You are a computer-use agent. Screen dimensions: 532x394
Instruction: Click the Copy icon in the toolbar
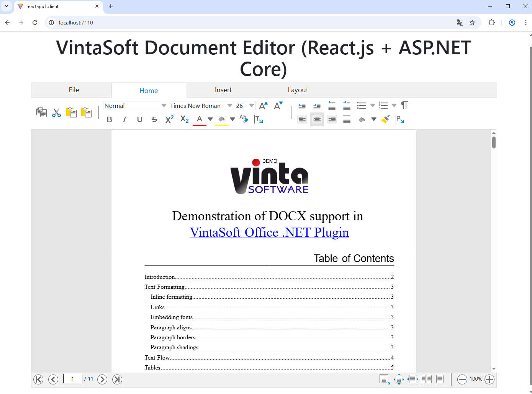[x=41, y=112]
